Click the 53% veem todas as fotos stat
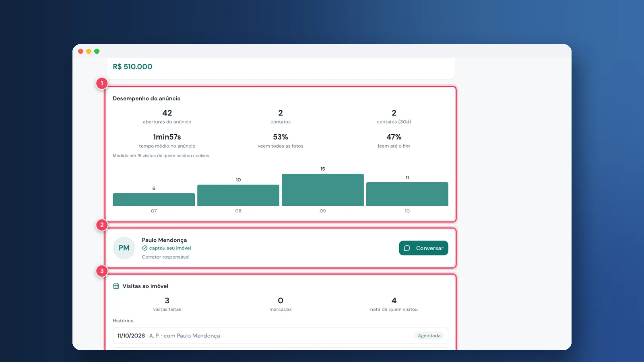This screenshot has width=644, height=362. click(281, 141)
